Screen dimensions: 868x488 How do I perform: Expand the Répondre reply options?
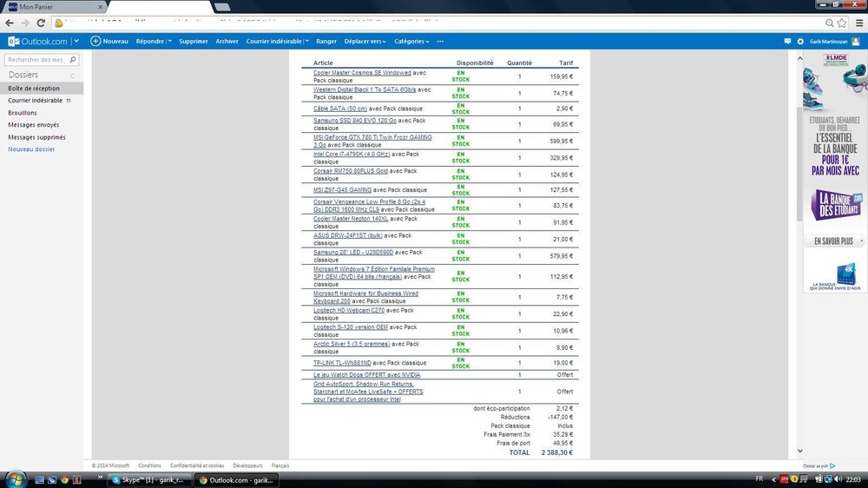[x=169, y=41]
